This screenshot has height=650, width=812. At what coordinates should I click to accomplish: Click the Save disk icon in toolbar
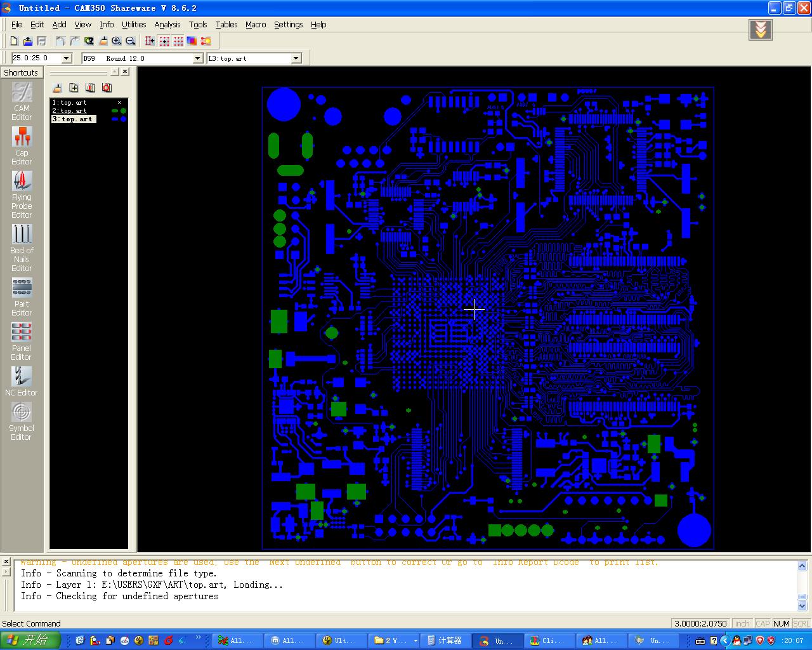pyautogui.click(x=42, y=41)
